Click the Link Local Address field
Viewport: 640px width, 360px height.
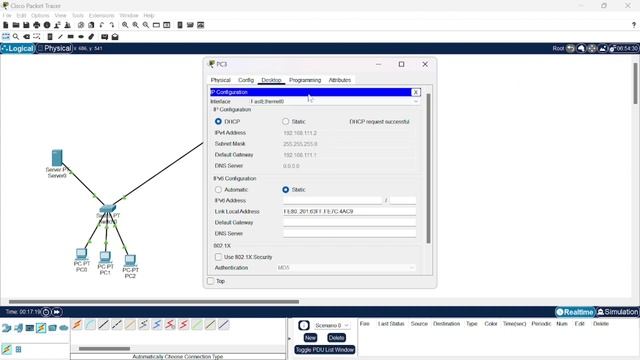pos(349,211)
